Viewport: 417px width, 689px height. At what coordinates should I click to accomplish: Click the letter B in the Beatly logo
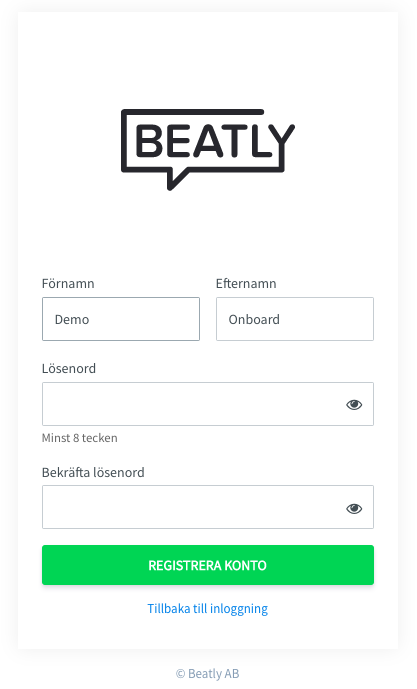149,141
